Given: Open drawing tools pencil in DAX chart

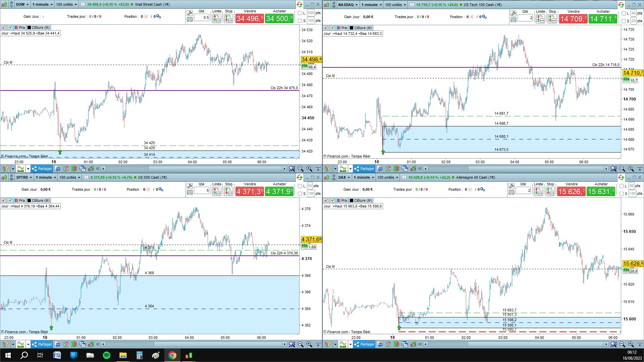Looking at the screenshot, I should click(328, 344).
